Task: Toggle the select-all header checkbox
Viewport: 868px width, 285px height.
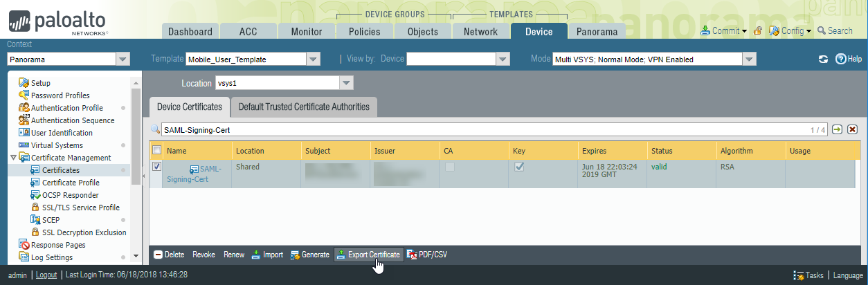Action: tap(156, 150)
